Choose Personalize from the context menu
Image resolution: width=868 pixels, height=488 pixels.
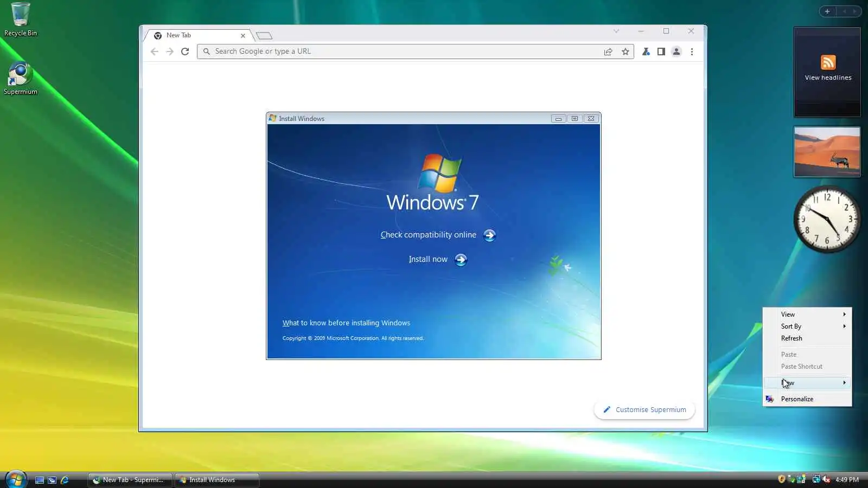tap(807, 399)
